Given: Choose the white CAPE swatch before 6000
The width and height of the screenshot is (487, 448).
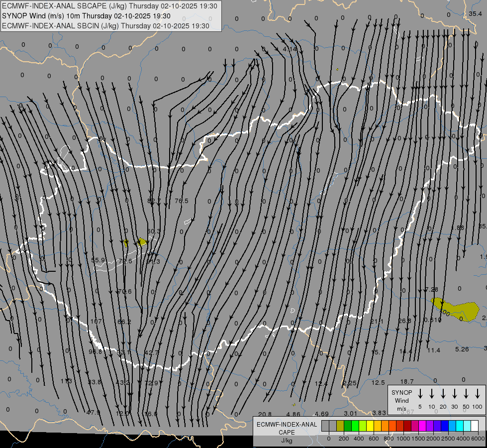Looking at the screenshot, I should [474, 426].
